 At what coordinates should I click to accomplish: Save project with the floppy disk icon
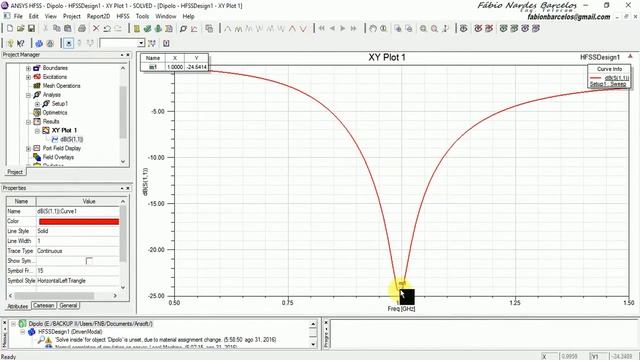click(31, 29)
